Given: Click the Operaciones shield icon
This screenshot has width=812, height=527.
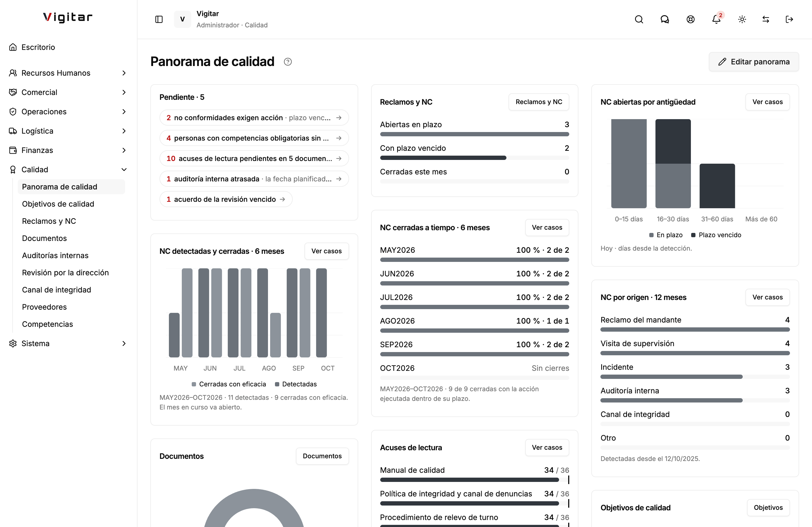Looking at the screenshot, I should [x=13, y=111].
